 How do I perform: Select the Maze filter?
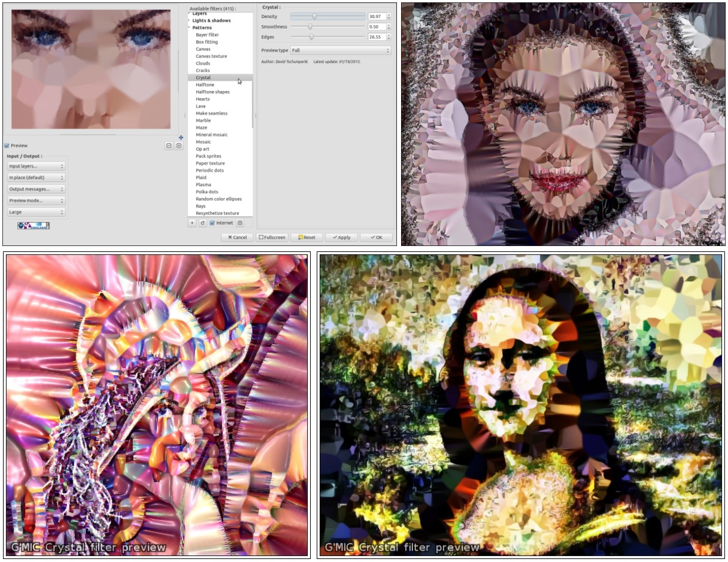coord(201,127)
